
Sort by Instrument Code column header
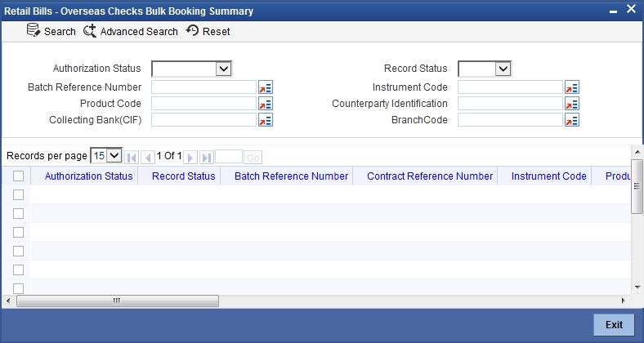548,176
